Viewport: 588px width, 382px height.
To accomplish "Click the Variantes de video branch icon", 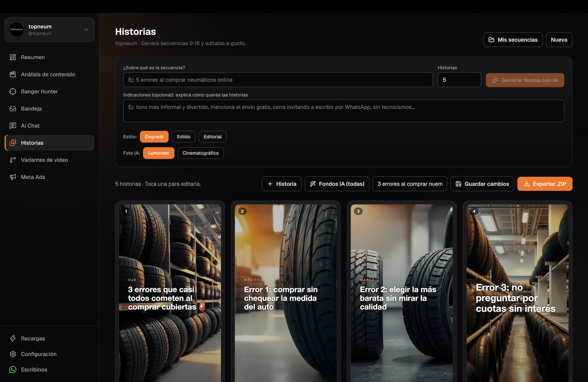I will point(13,160).
